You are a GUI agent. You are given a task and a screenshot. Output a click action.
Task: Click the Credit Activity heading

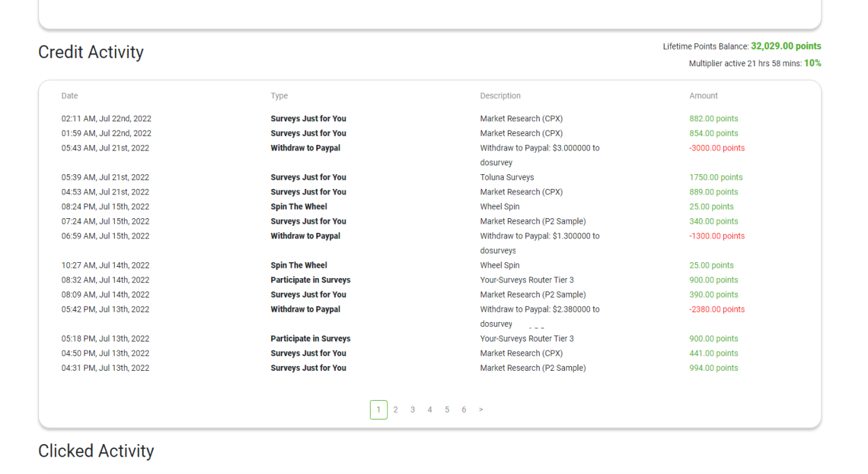[91, 52]
